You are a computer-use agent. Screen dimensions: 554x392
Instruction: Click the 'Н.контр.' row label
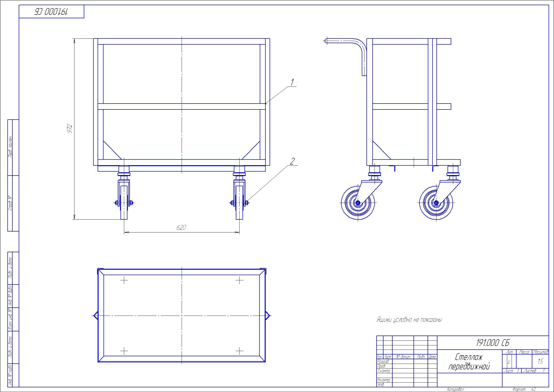click(384, 380)
